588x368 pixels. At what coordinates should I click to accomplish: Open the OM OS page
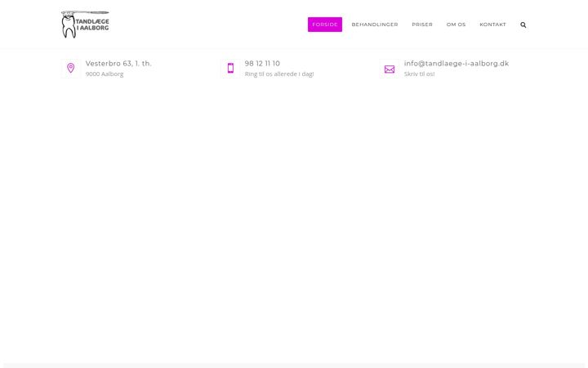point(456,25)
